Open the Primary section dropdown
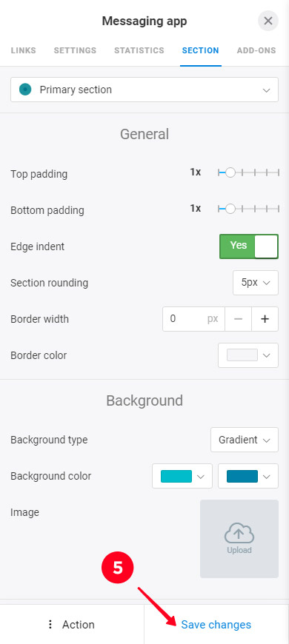 (x=144, y=90)
